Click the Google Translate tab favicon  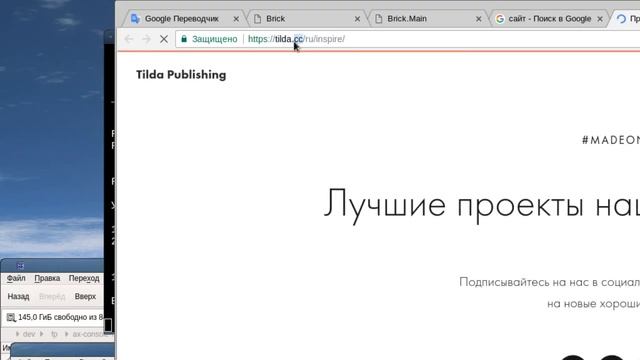click(135, 19)
